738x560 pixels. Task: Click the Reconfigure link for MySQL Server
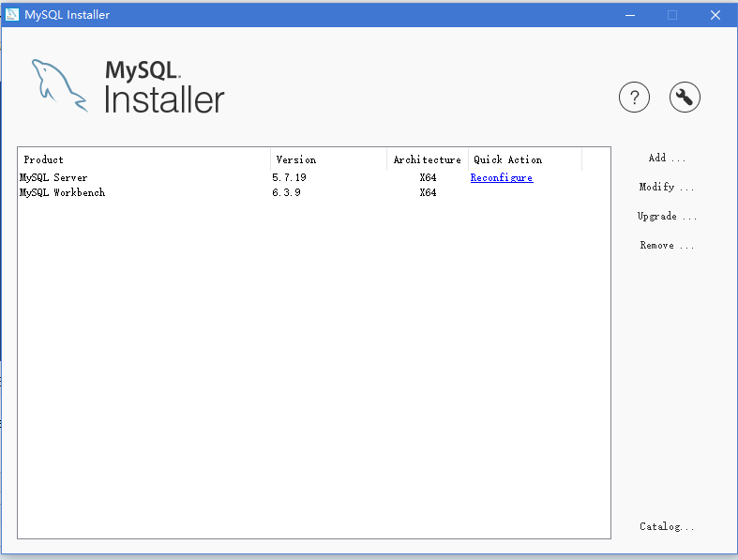[x=502, y=177]
